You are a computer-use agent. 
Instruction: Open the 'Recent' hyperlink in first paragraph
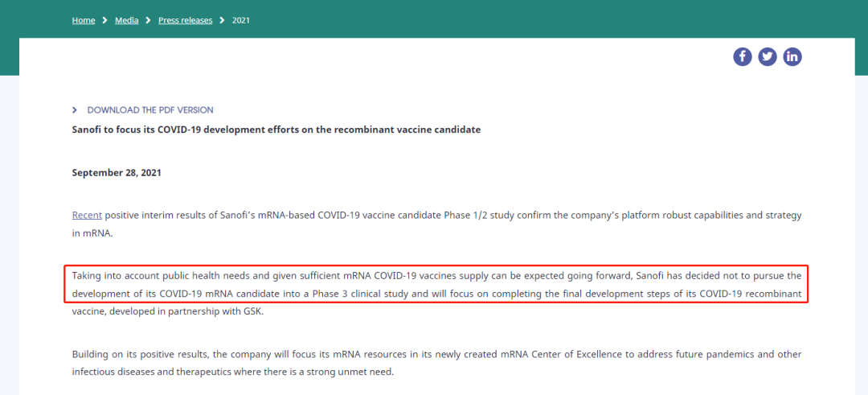click(87, 216)
